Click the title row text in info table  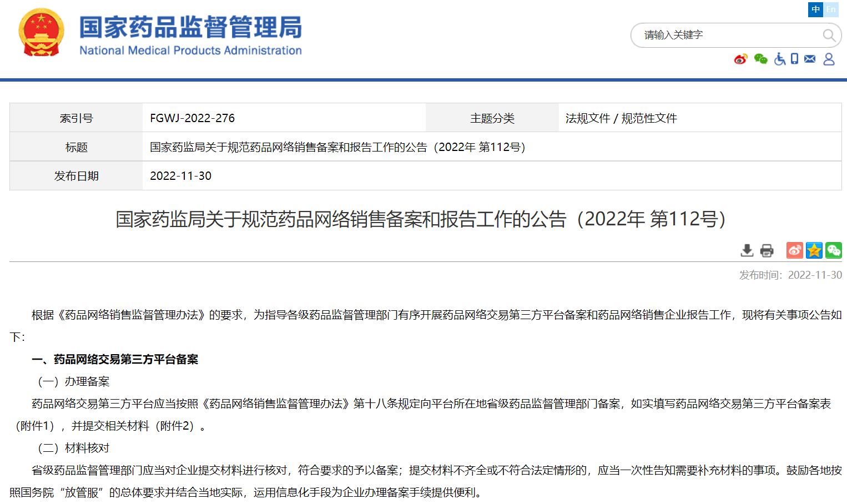(x=337, y=147)
